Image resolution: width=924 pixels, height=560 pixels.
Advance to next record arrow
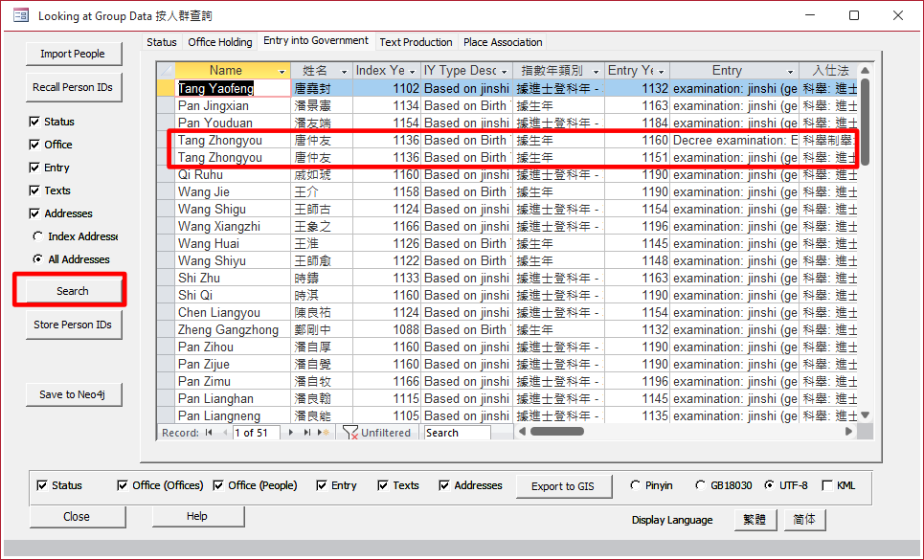pos(292,433)
